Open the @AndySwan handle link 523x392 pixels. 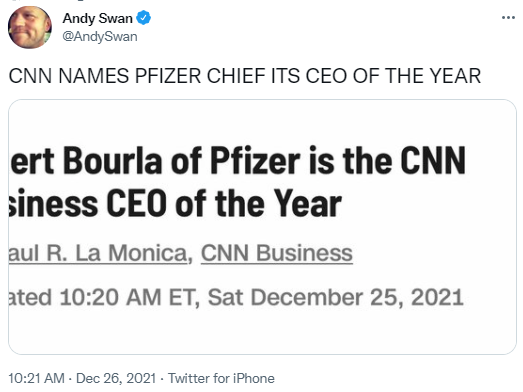click(x=100, y=36)
